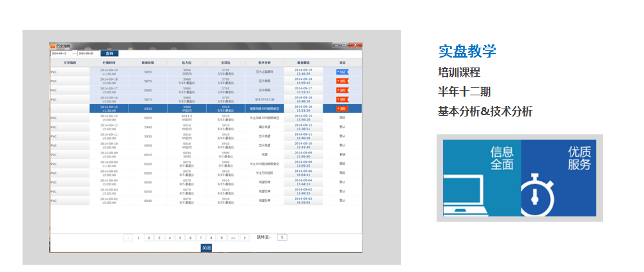Click the blue status badge in the 2014-09-19 row

point(342,71)
